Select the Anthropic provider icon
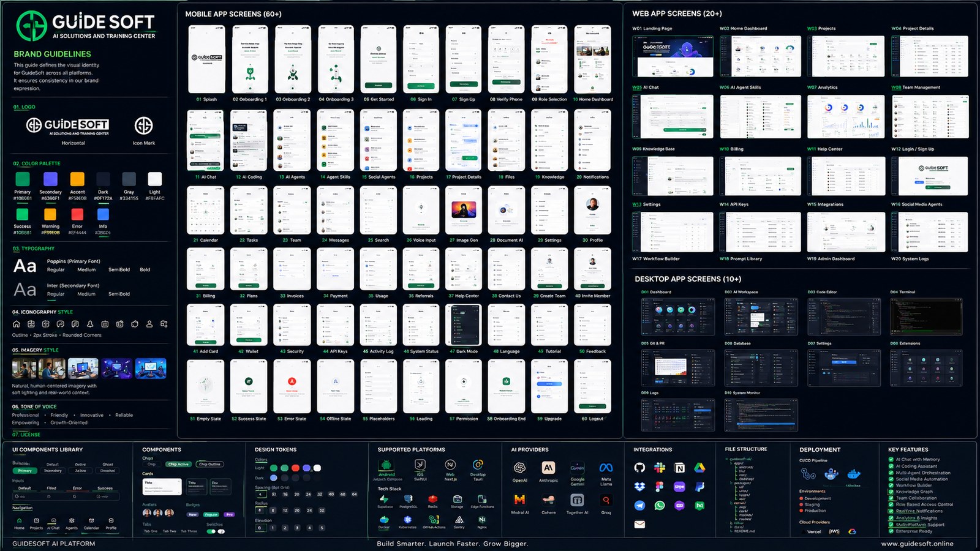 (548, 468)
